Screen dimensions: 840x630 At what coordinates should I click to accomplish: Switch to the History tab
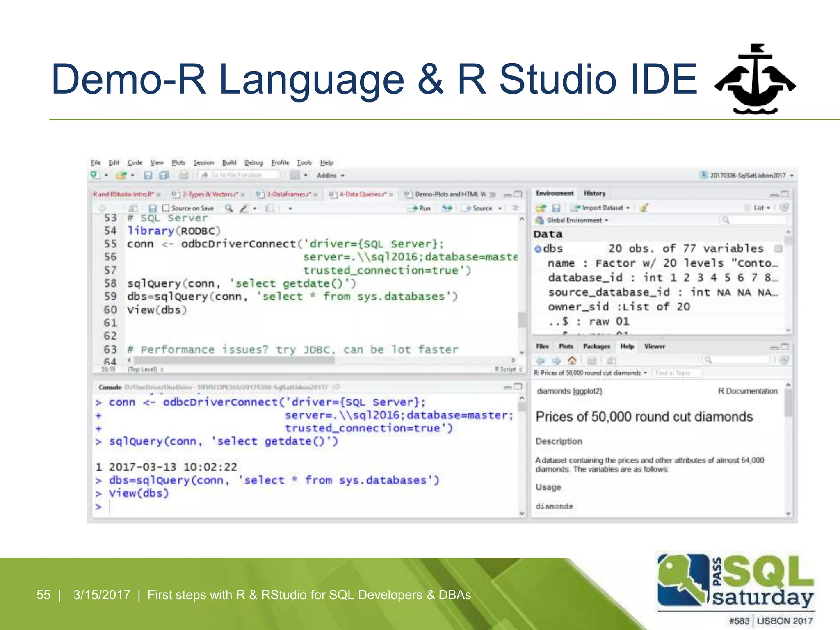point(594,193)
